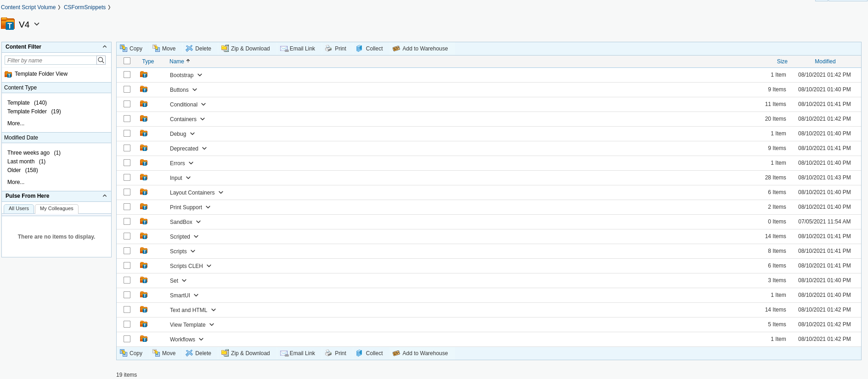Click the Bootstrap folder type icon

coord(144,75)
